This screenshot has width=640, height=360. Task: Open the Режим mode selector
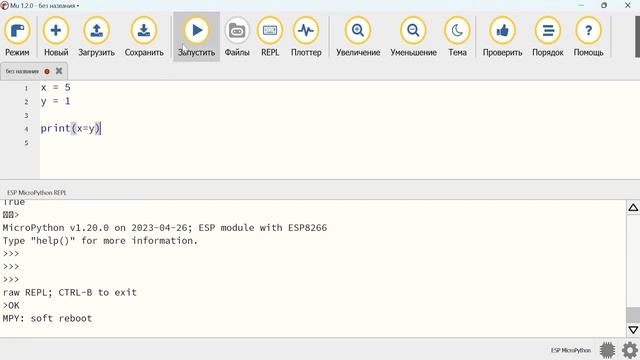(17, 37)
